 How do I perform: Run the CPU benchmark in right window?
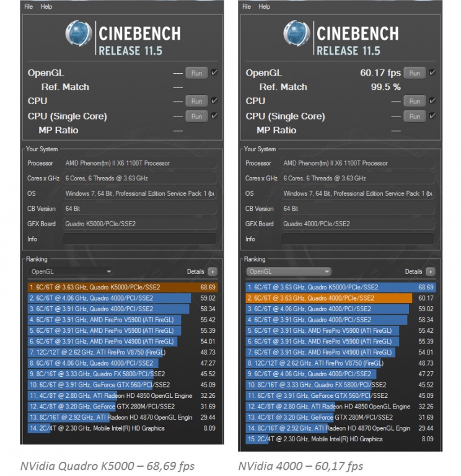click(415, 101)
